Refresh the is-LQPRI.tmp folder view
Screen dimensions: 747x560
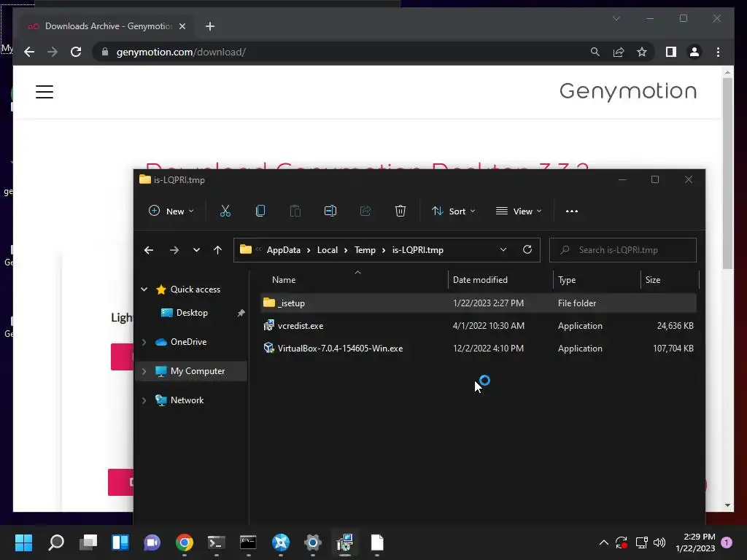(527, 249)
